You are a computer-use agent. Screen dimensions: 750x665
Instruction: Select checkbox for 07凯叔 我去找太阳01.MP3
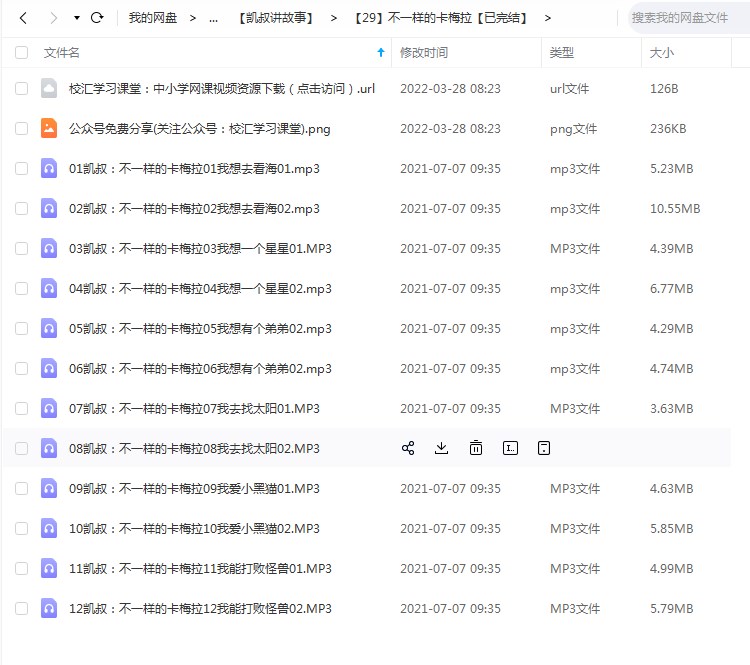22,409
